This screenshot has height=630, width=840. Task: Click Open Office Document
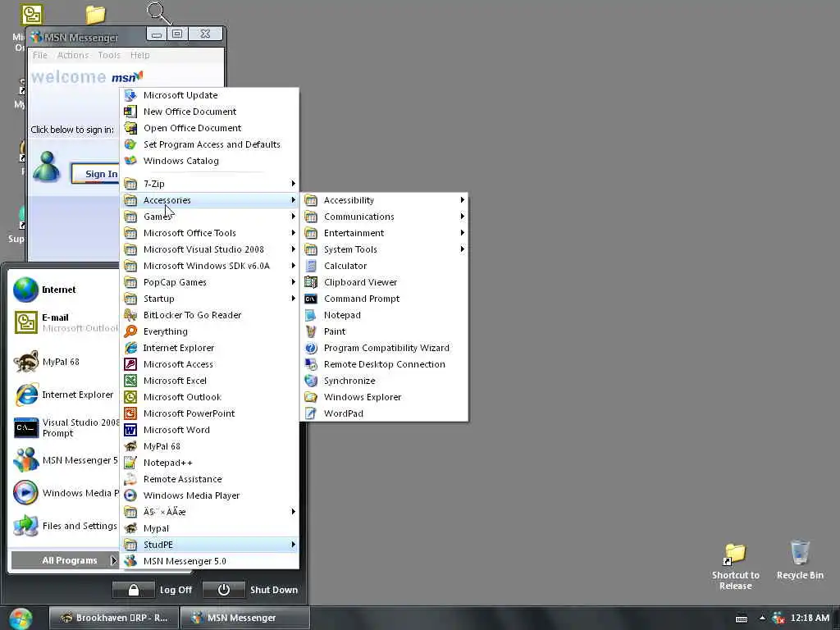pos(209,128)
